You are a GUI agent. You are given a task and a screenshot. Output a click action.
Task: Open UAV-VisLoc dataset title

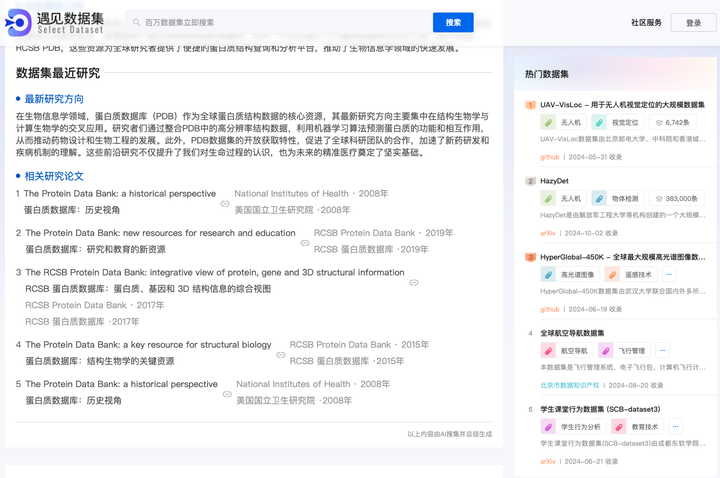click(622, 105)
